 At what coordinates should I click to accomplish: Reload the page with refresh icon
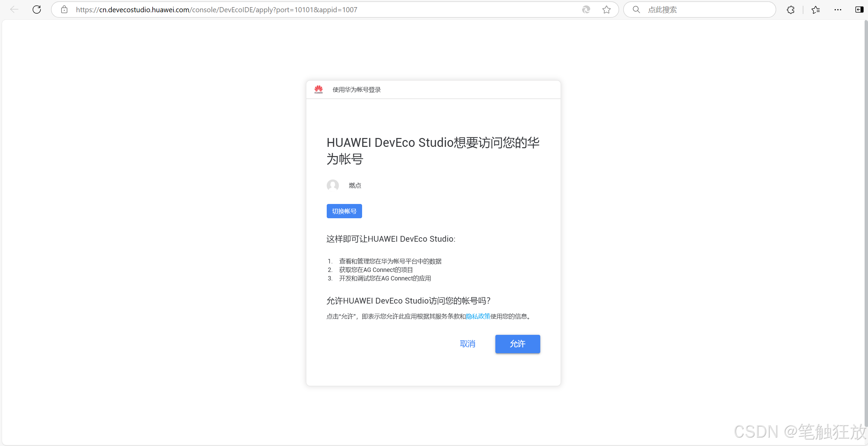[x=37, y=10]
